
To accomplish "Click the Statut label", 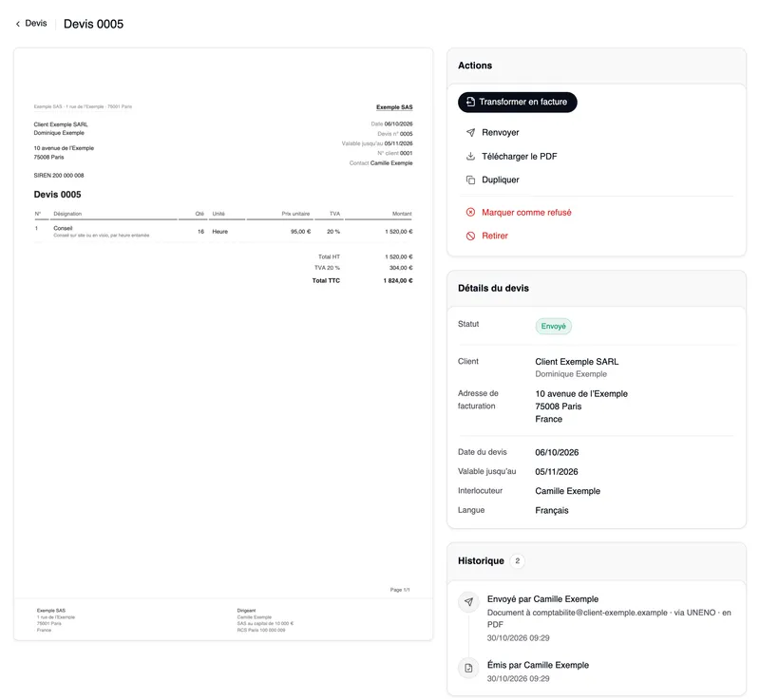I will tap(468, 324).
